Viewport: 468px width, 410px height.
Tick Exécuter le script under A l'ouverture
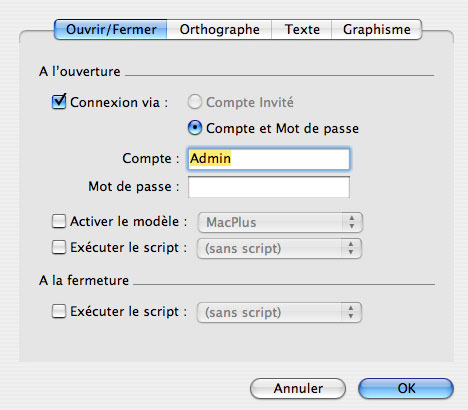(59, 247)
